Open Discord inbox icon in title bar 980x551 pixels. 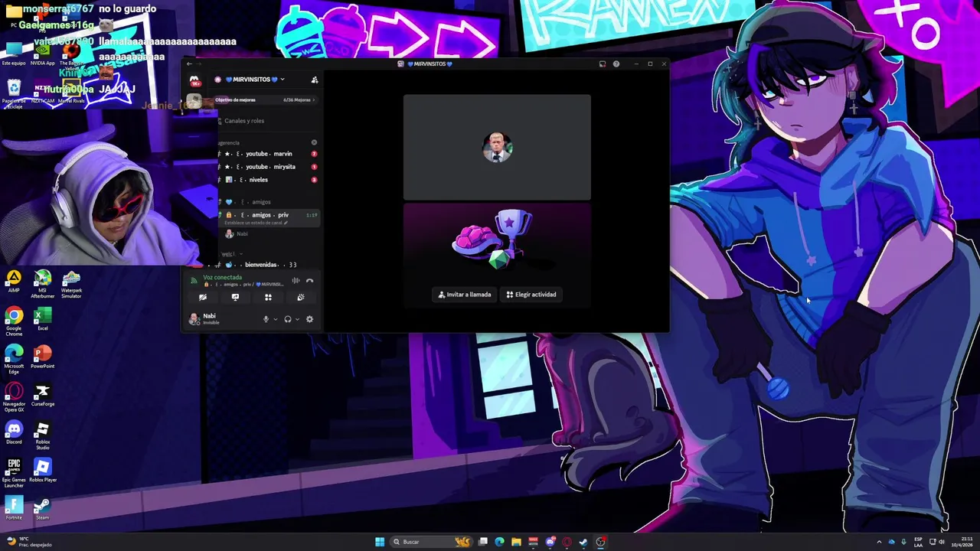coord(603,64)
